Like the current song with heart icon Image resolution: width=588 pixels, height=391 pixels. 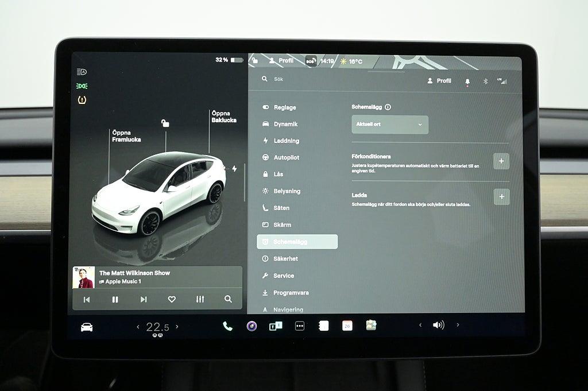coord(172,299)
